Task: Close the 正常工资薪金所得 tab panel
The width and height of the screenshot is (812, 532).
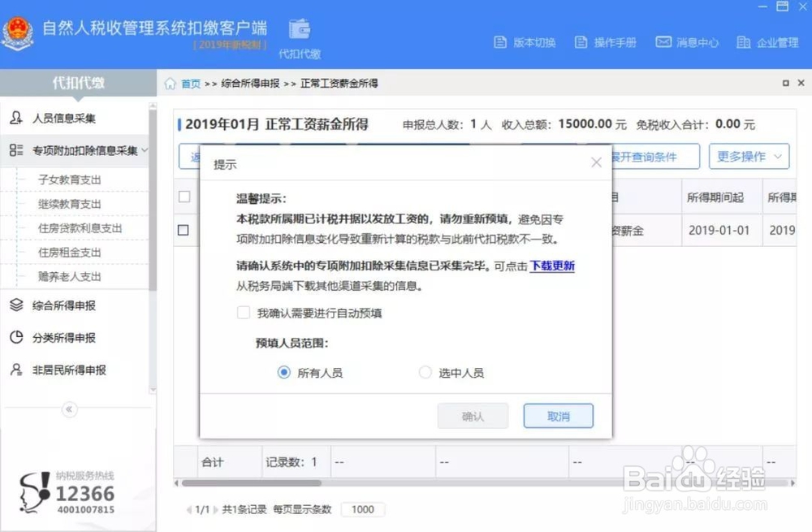Action: click(x=801, y=83)
